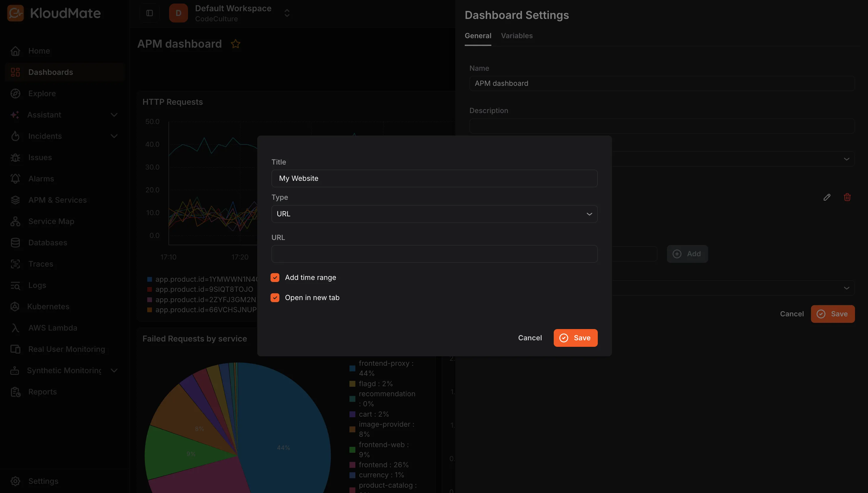
Task: Click the Dashboards grid icon
Action: click(x=15, y=72)
